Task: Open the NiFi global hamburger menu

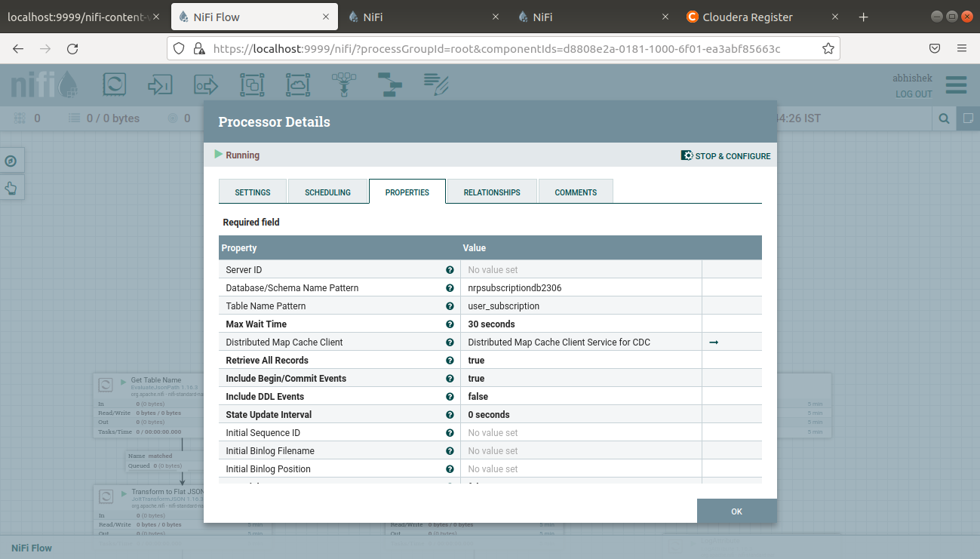Action: [956, 85]
